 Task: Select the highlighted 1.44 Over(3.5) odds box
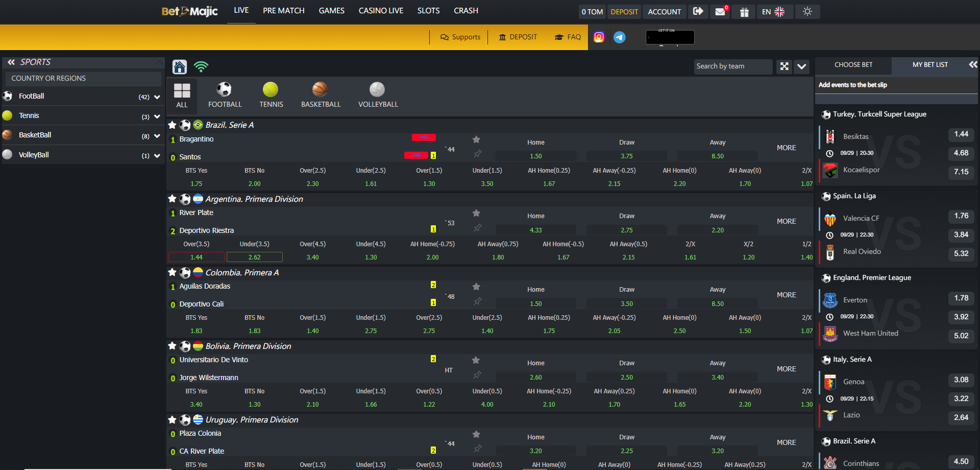(197, 257)
